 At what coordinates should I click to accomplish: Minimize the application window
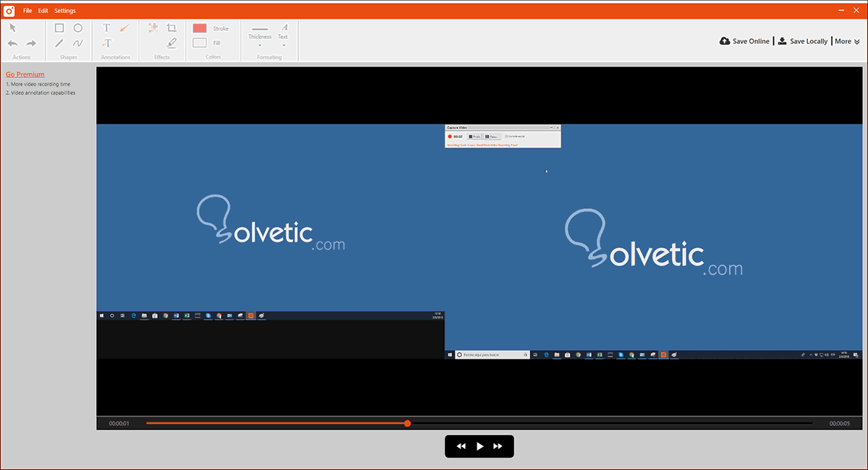pyautogui.click(x=841, y=11)
